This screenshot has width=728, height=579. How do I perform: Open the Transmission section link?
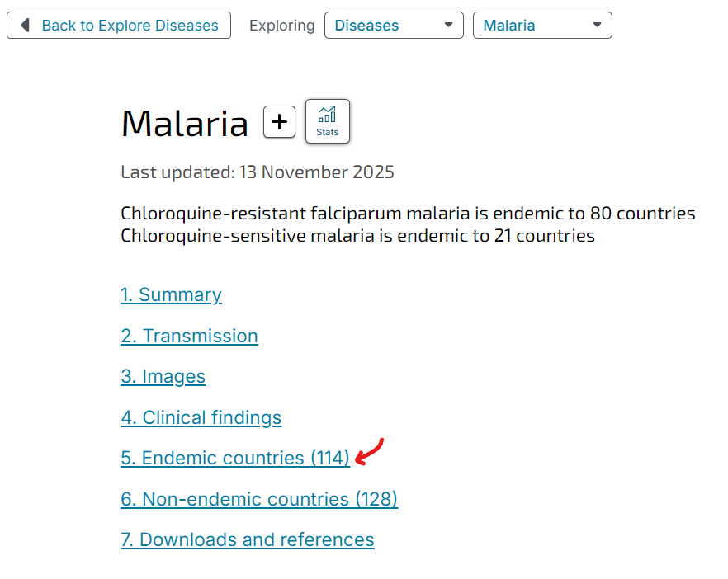(x=189, y=336)
